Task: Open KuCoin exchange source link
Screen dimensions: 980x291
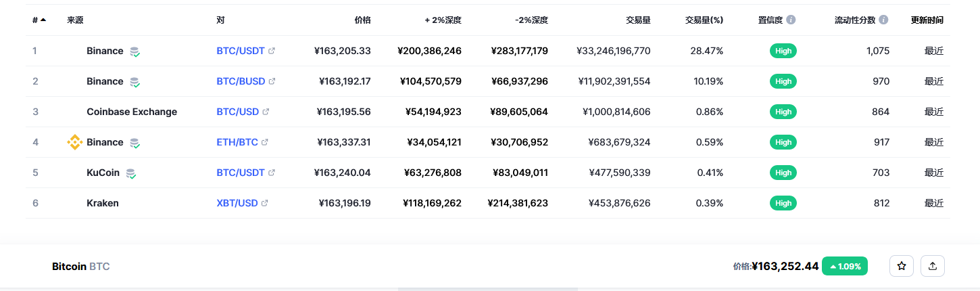Action: coord(103,173)
